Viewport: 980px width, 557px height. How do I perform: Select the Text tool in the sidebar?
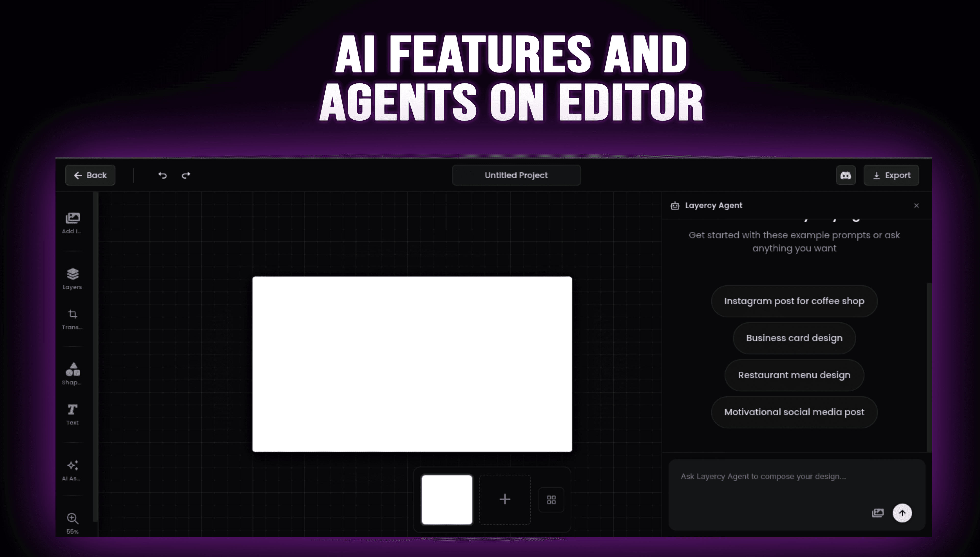click(72, 413)
